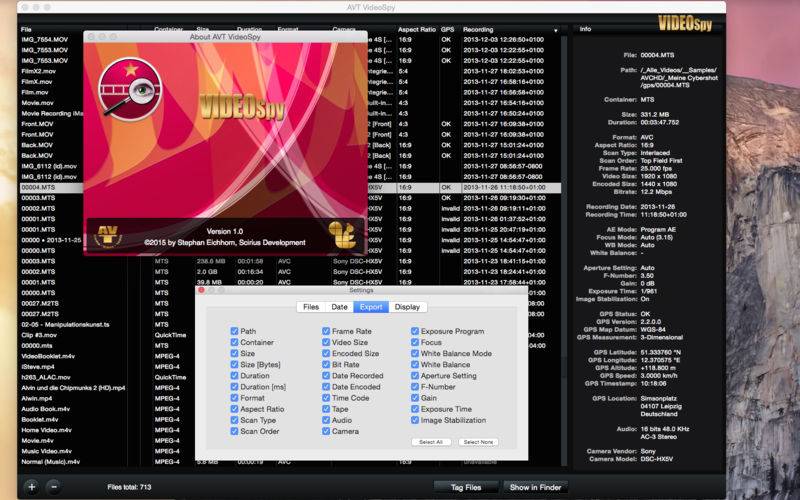The width and height of the screenshot is (800, 500).
Task: Click the AV emblem in About window
Action: click(108, 236)
